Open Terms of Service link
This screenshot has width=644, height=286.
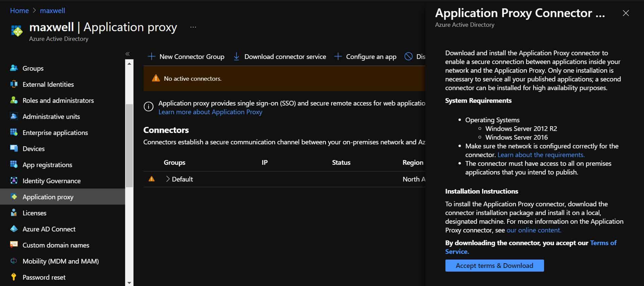(x=531, y=247)
